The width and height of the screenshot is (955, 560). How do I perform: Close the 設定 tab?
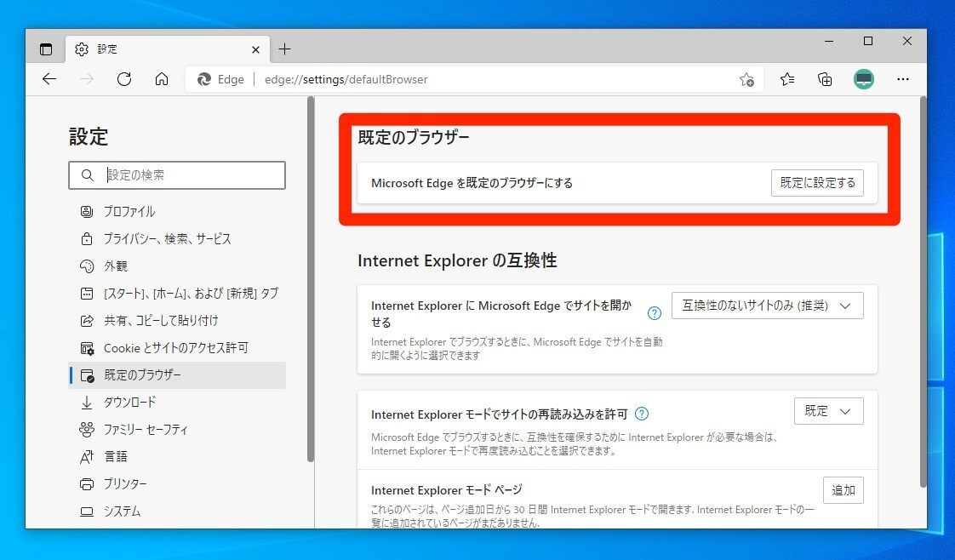[x=256, y=49]
